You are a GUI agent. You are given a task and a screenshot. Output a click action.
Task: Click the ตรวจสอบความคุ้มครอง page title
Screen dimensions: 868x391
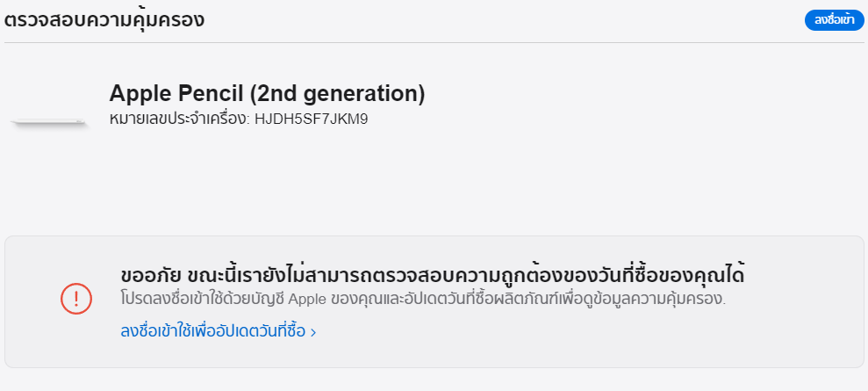click(x=104, y=20)
